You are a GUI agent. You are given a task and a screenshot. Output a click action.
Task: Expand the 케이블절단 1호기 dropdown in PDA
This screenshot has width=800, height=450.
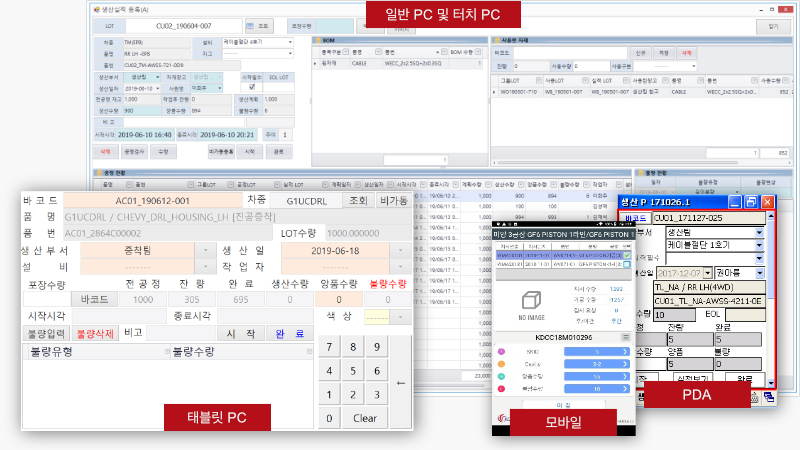(x=759, y=245)
